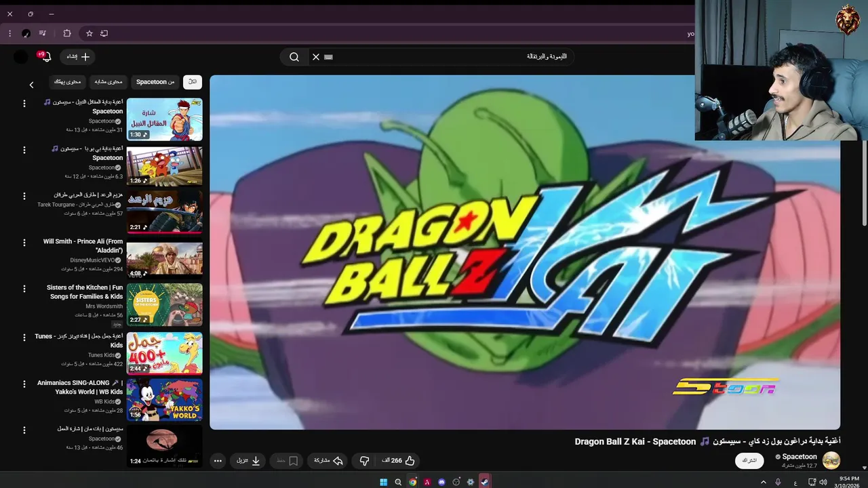The height and width of the screenshot is (488, 868).
Task: Select the 'من Spacetoon' filter chip
Action: (155, 81)
